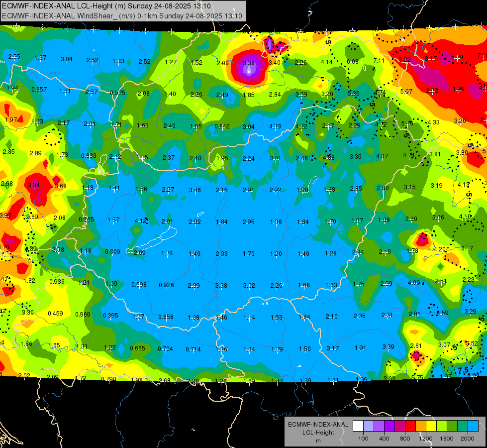Click the 7.5 contour label
Screen dimensions: 487x448
coord(463,370)
